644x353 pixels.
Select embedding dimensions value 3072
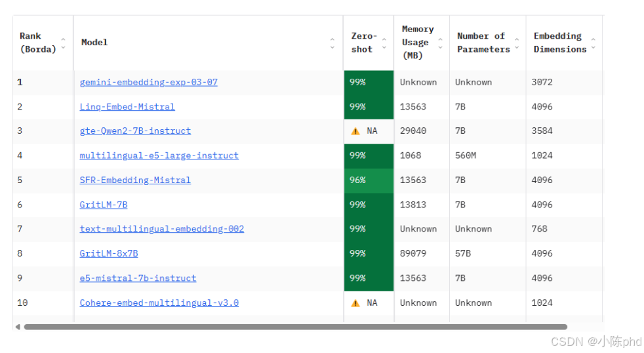[542, 82]
